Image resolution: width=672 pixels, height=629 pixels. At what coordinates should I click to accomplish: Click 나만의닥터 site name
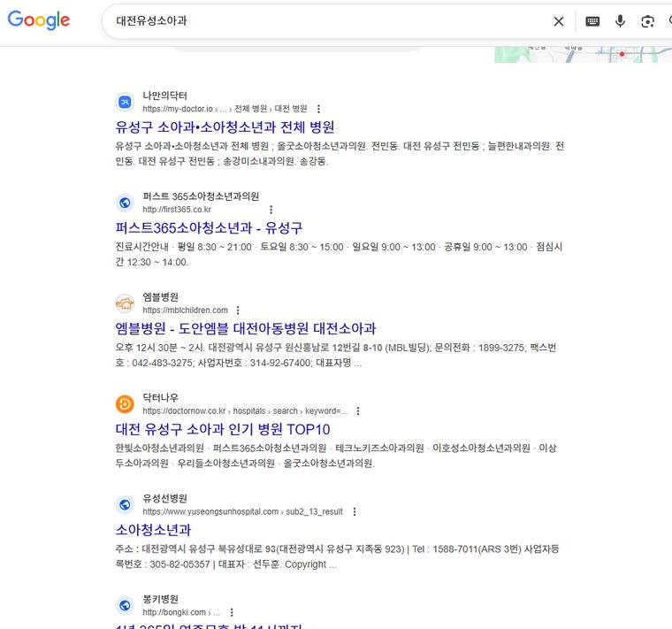coord(164,96)
